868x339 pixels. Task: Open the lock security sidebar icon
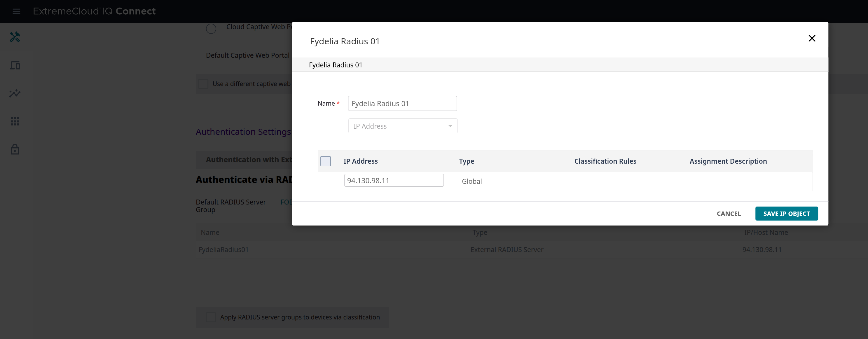click(x=15, y=149)
